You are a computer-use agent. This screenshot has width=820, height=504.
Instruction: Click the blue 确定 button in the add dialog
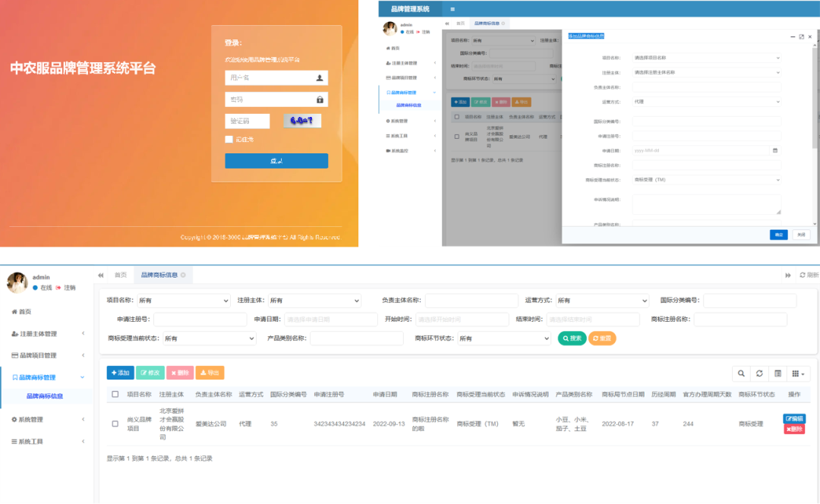tap(779, 235)
